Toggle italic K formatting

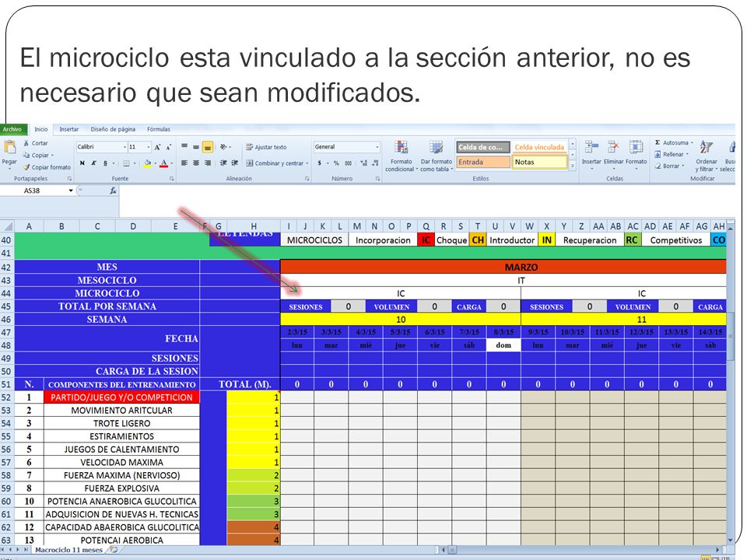coord(93,163)
